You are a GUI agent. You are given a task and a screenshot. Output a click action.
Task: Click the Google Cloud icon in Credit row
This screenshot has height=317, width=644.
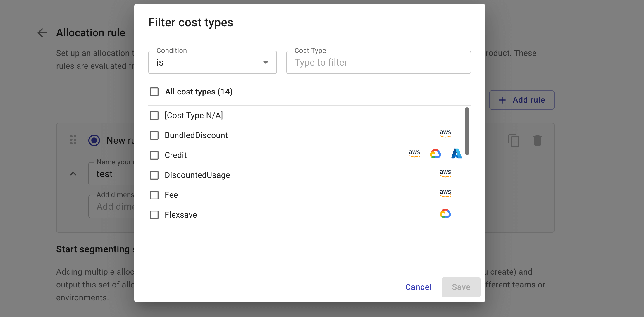click(435, 154)
